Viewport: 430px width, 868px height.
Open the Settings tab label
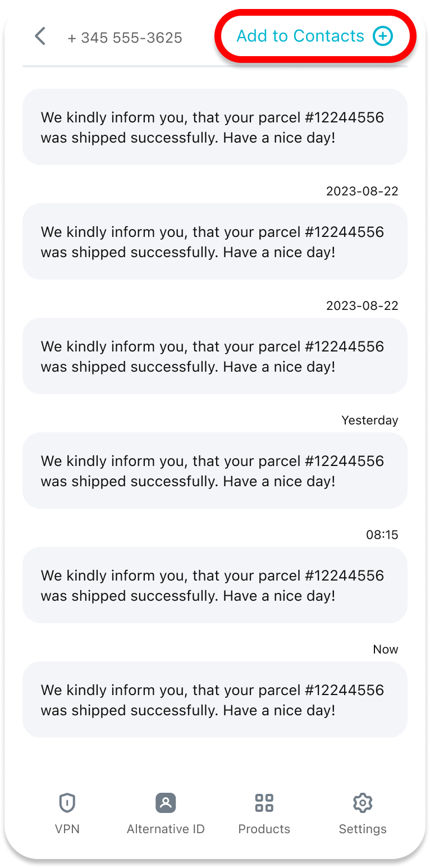click(x=363, y=829)
